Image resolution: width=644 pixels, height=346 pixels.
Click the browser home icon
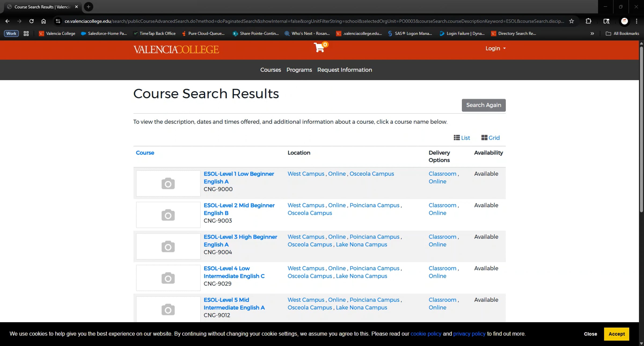[43, 21]
